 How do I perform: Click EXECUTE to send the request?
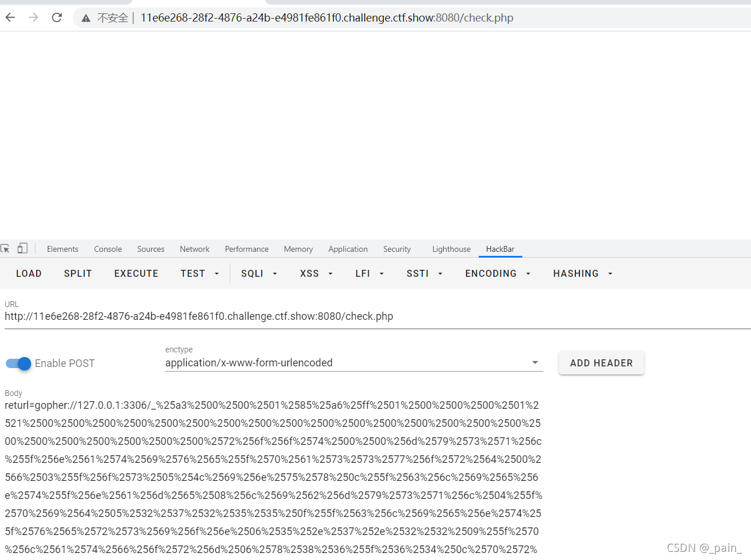pyautogui.click(x=136, y=273)
